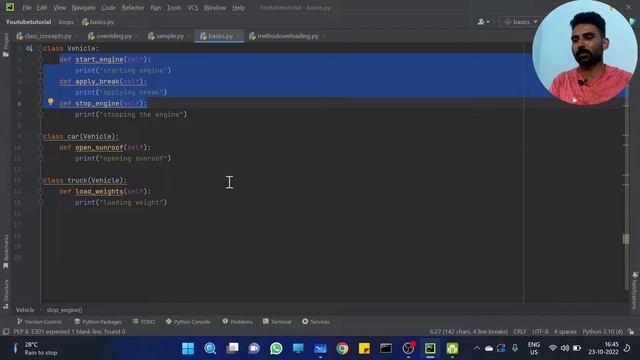Open Sticky Notes from taskbar
Image resolution: width=640 pixels, height=360 pixels.
pyautogui.click(x=364, y=349)
